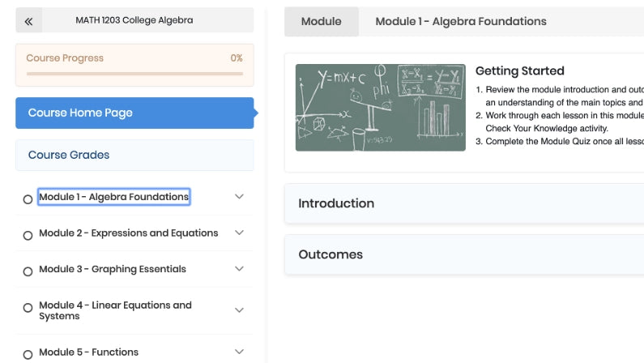Click the chalkboard math thumbnail image
This screenshot has height=363, width=644.
[x=380, y=108]
